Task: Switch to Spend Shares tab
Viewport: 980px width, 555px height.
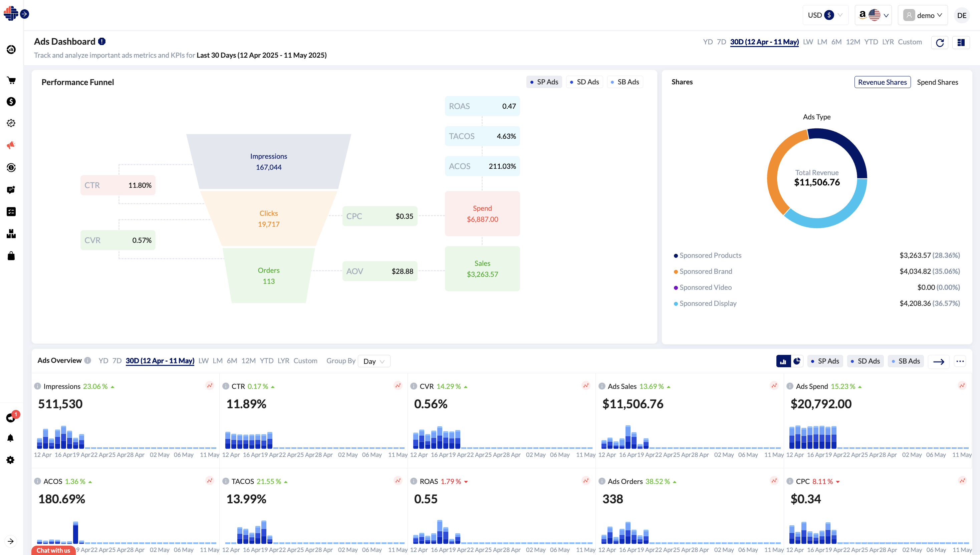Action: [937, 82]
